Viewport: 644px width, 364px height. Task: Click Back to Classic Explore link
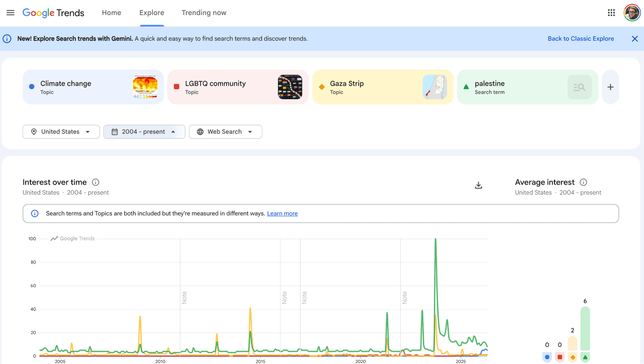(x=581, y=39)
